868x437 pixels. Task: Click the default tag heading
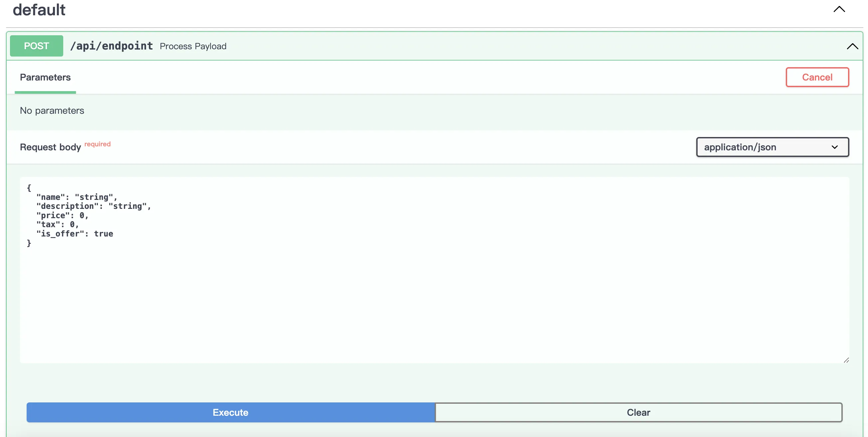[39, 9]
